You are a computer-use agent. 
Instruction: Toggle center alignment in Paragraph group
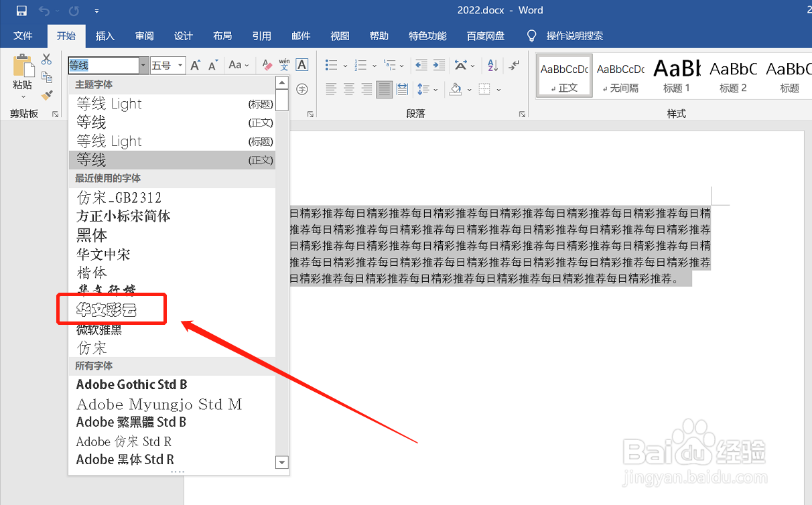point(348,88)
